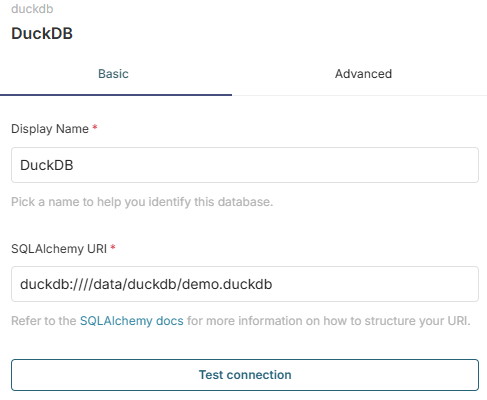Click 'identify this database' hint text
The width and height of the screenshot is (487, 400).
click(211, 202)
